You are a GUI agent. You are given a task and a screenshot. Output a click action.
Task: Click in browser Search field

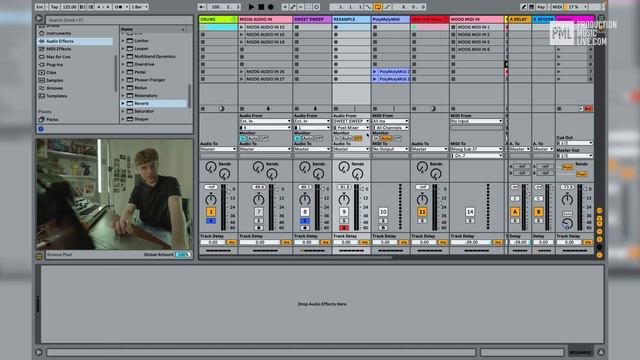point(119,20)
